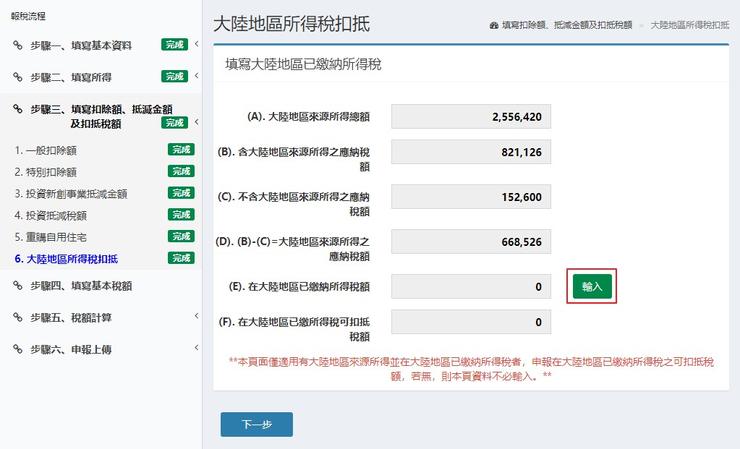Click the blue 下一步 button

[x=256, y=424]
